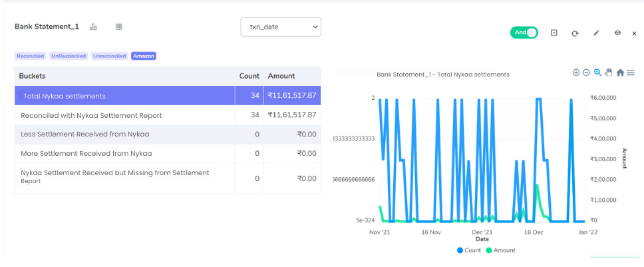Viewport: 644px width, 267px height.
Task: Click chart title Total Nykaa settlements
Action: (x=443, y=75)
